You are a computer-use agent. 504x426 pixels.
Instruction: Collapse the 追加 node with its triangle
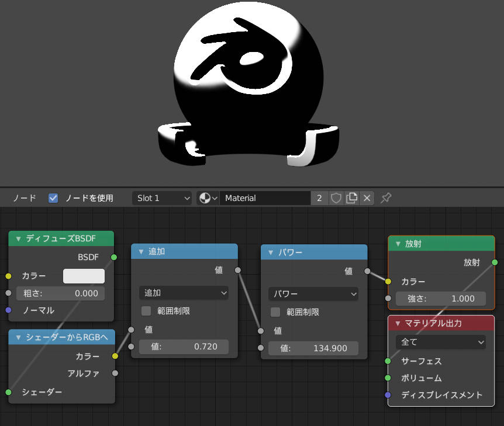click(x=141, y=252)
